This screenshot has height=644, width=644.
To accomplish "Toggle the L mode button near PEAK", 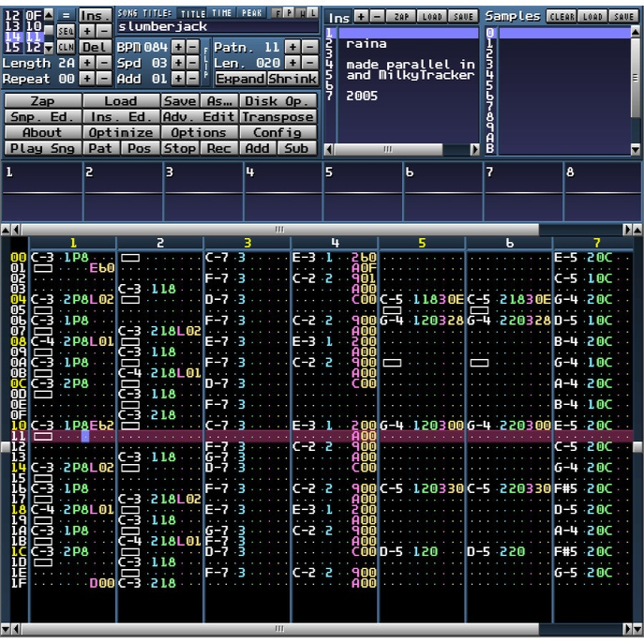I will click(x=313, y=13).
